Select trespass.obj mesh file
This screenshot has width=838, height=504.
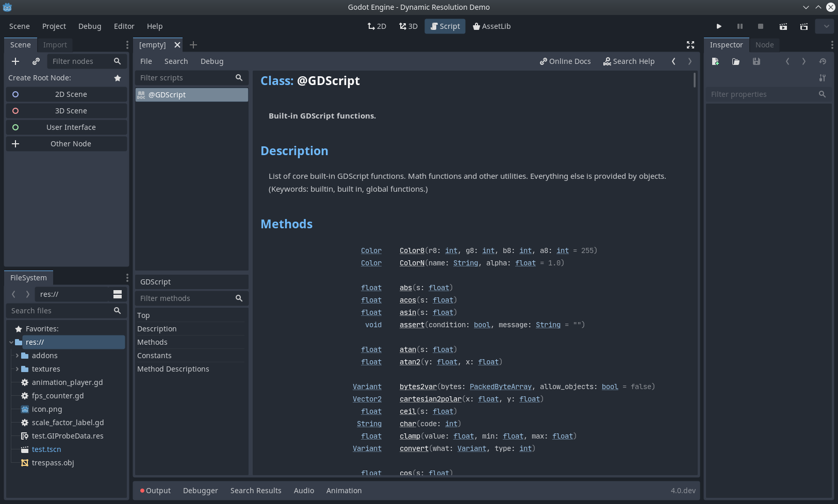(53, 463)
